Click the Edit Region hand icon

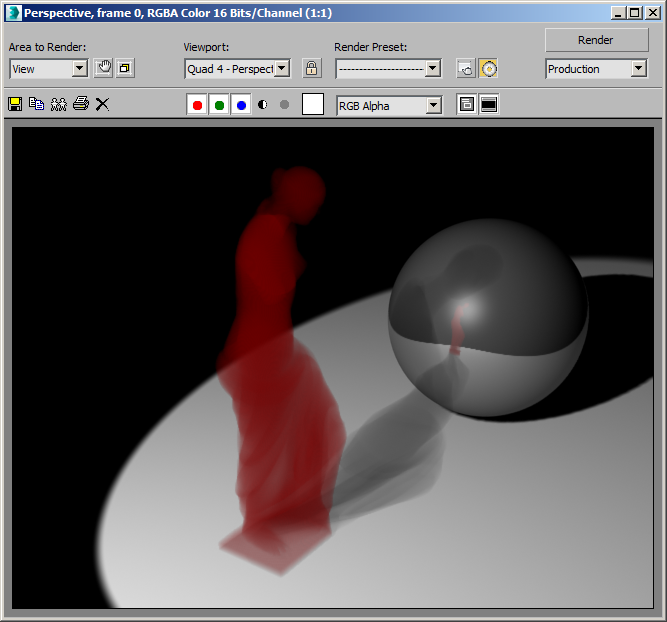pos(103,68)
